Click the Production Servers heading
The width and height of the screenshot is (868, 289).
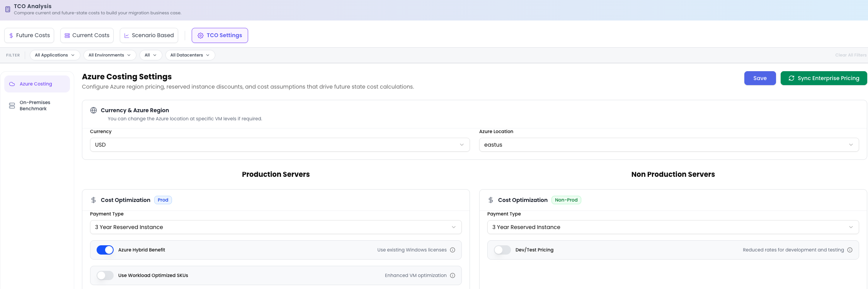click(x=276, y=174)
